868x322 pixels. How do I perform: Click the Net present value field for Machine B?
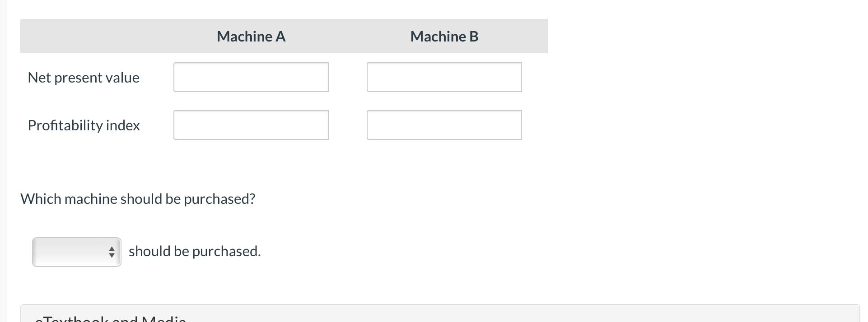tap(444, 77)
